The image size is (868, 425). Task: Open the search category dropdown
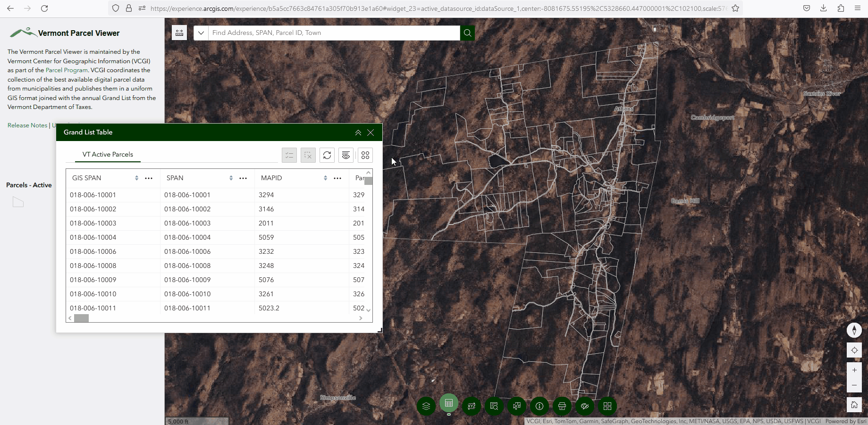coord(201,33)
